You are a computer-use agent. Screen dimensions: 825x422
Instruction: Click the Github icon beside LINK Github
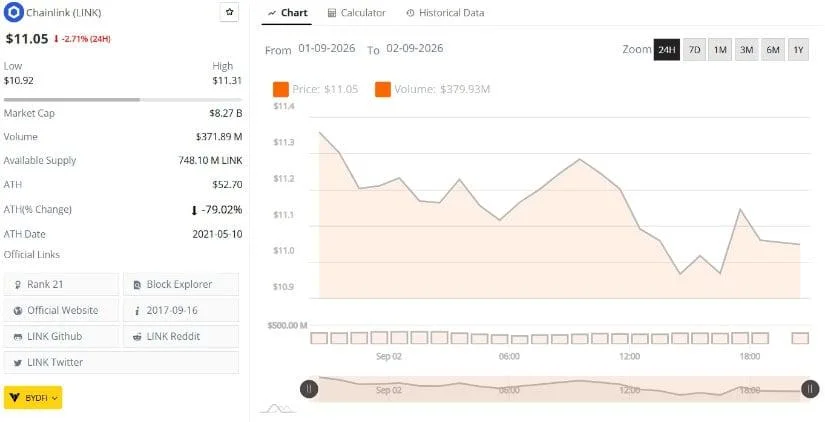(x=18, y=337)
